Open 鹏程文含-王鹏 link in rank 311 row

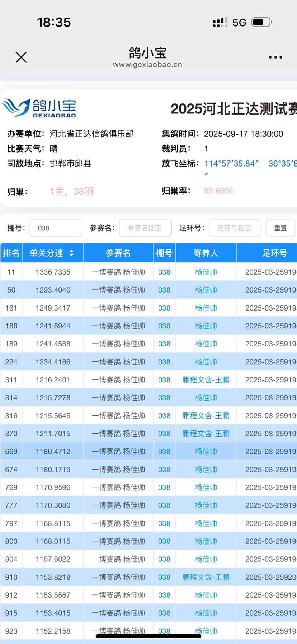click(x=206, y=380)
